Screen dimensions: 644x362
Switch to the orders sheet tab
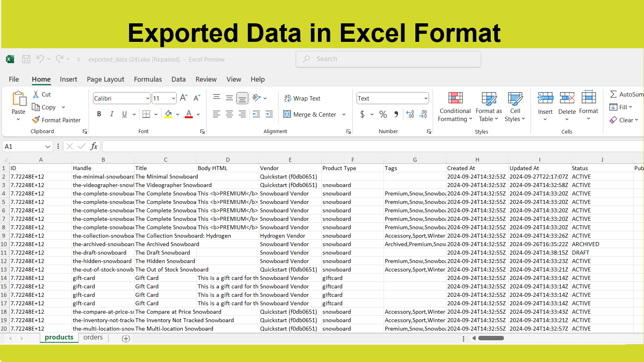[x=93, y=337]
